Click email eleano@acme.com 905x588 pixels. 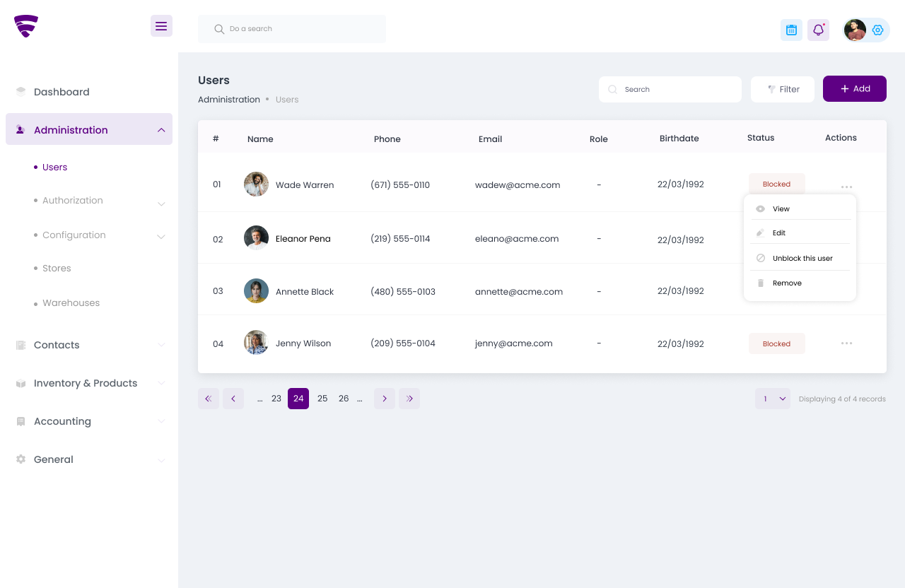[517, 239]
